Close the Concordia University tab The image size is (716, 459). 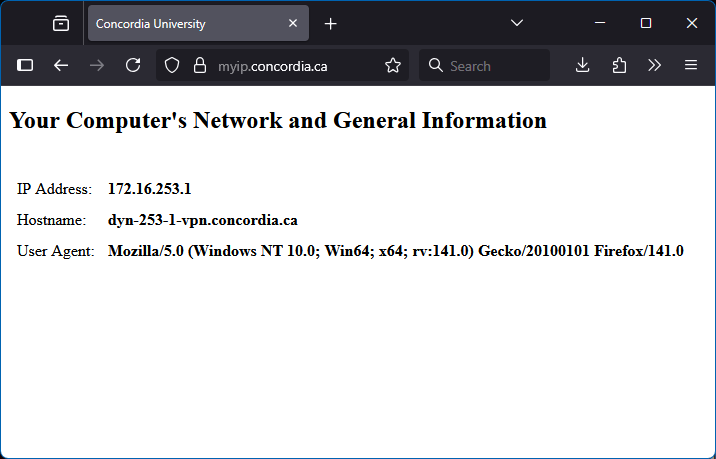[x=292, y=23]
